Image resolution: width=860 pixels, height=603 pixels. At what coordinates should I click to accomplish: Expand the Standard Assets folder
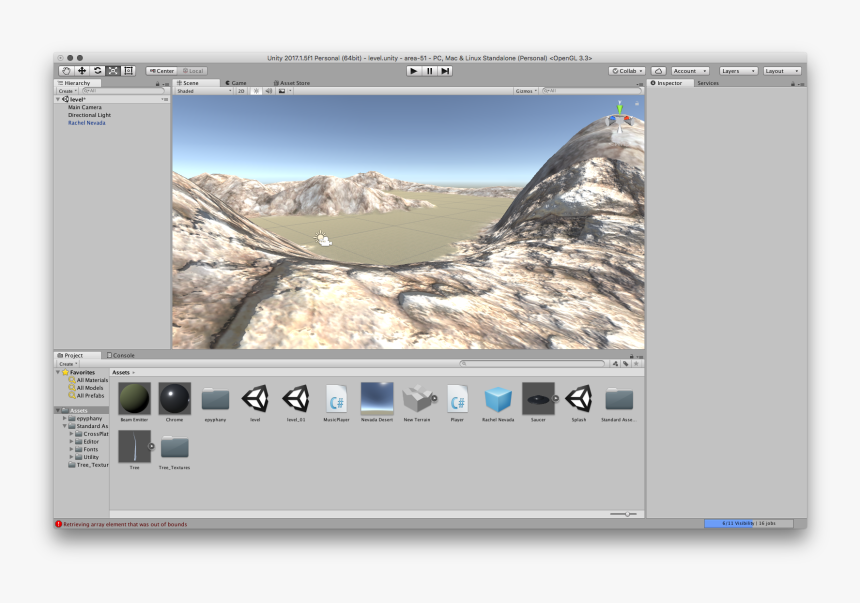64,425
